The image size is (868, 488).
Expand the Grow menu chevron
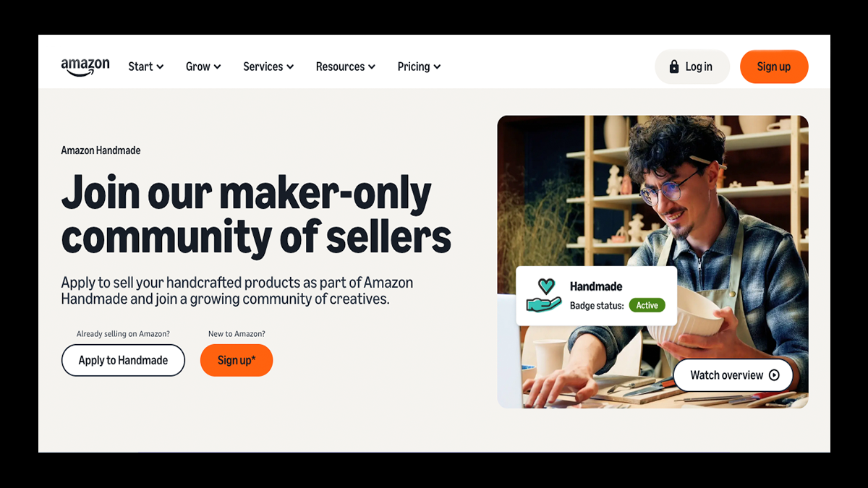(217, 67)
